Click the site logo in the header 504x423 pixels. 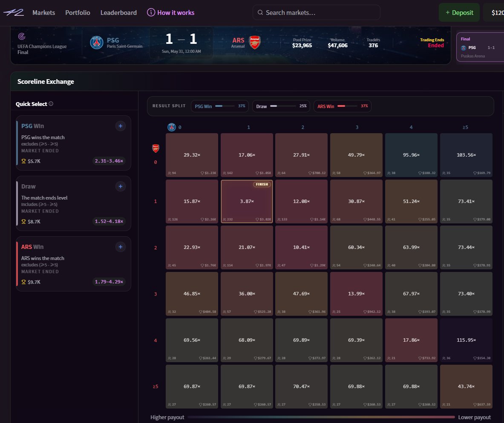coord(14,12)
